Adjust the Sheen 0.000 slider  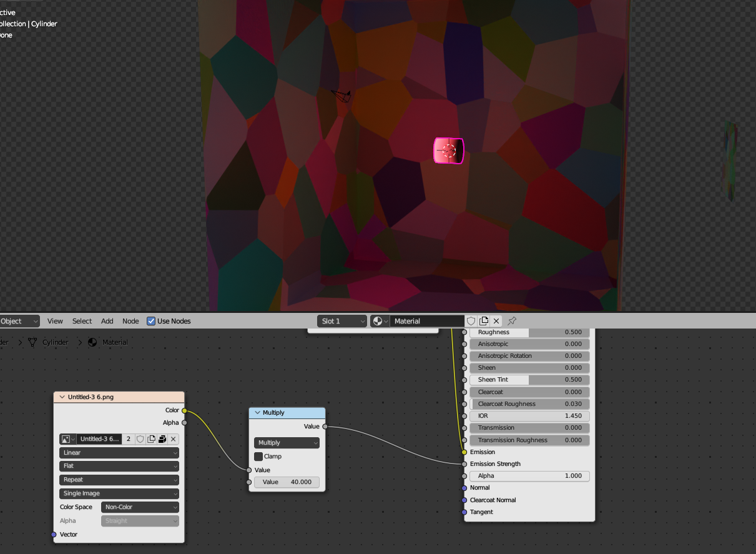(529, 368)
